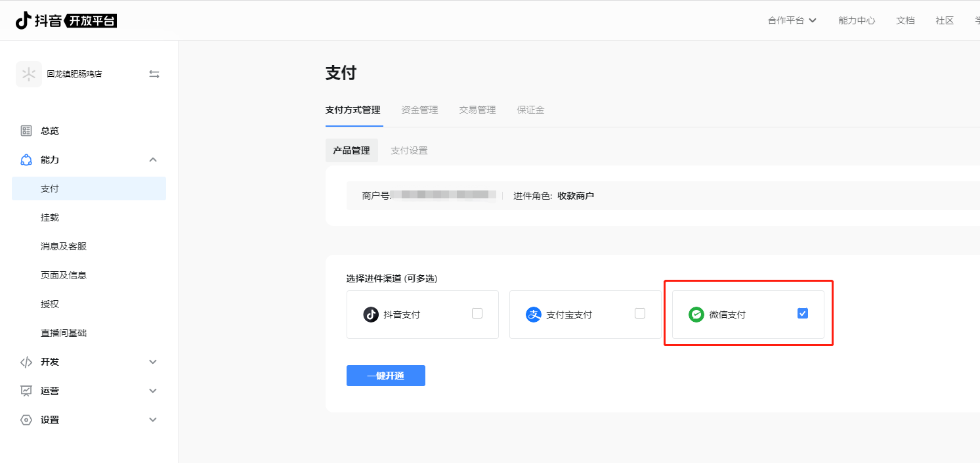Click the 设置 hexagon settings icon
Screen dimensions: 980x463
(x=26, y=420)
